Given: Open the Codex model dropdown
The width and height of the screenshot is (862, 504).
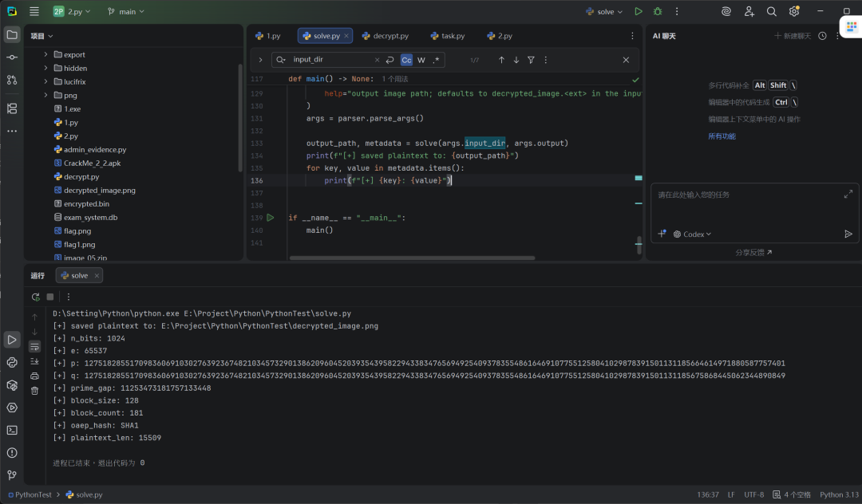Looking at the screenshot, I should (x=692, y=234).
